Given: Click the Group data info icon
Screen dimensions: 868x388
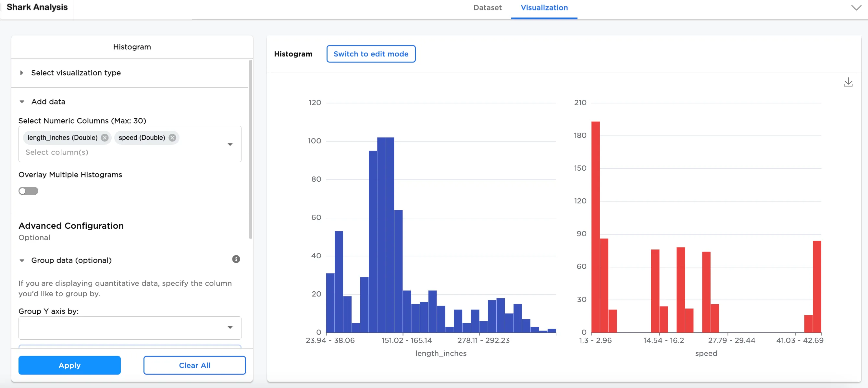Looking at the screenshot, I should pyautogui.click(x=236, y=259).
